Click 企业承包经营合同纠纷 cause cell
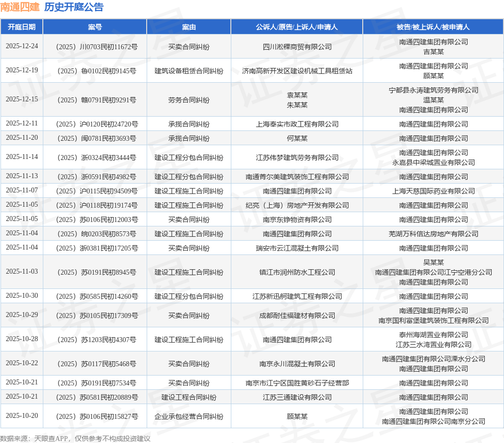 pyautogui.click(x=189, y=416)
